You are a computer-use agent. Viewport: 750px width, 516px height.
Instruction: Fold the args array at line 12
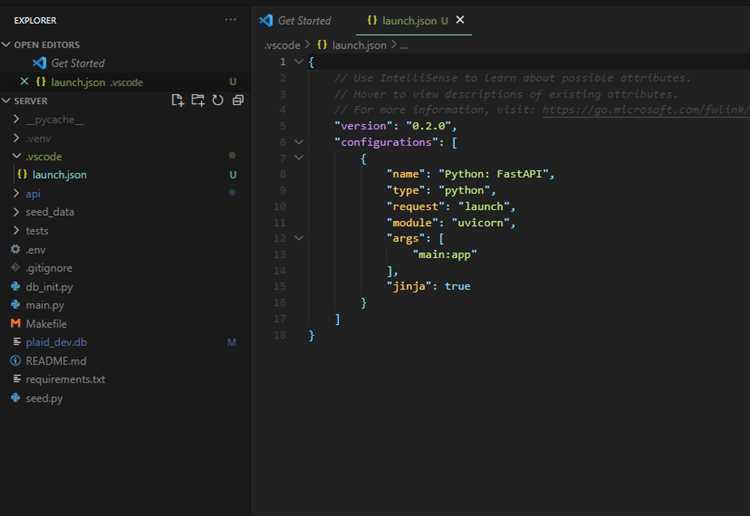coord(298,238)
